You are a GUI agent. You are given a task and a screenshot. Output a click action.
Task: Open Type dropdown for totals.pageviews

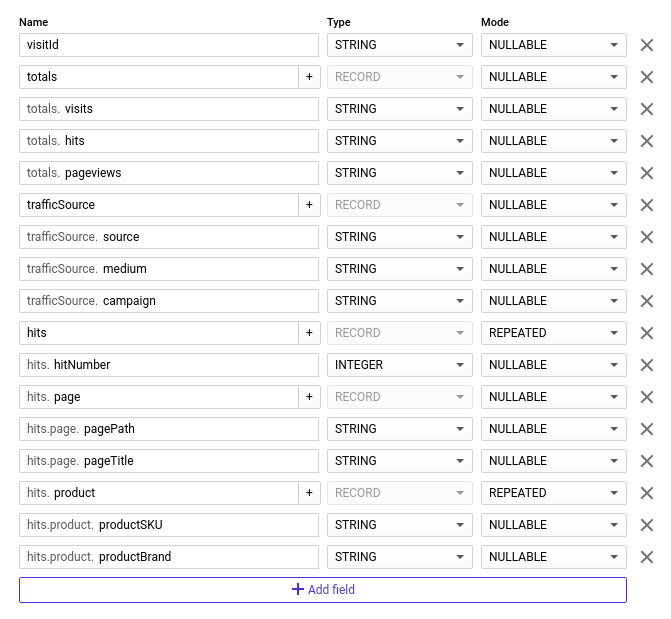[x=399, y=173]
